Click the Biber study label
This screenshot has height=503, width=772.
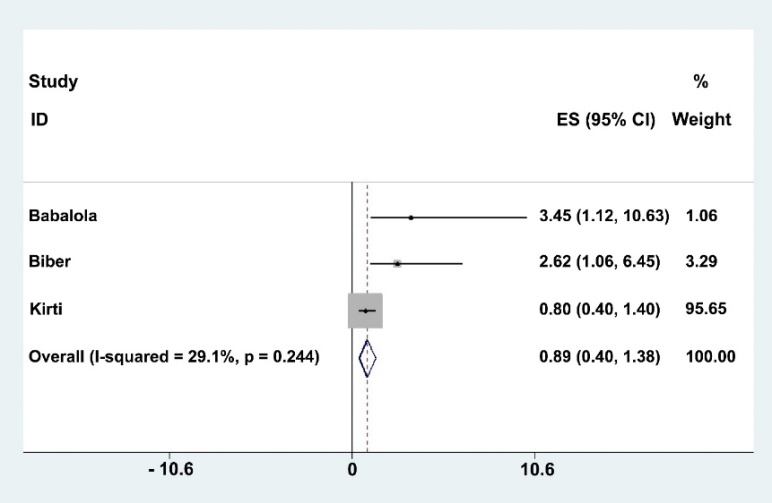pos(50,264)
